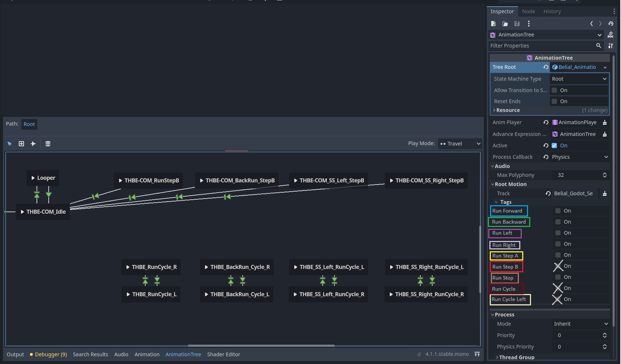Enable the Run Forward tag checkbox

click(x=558, y=210)
